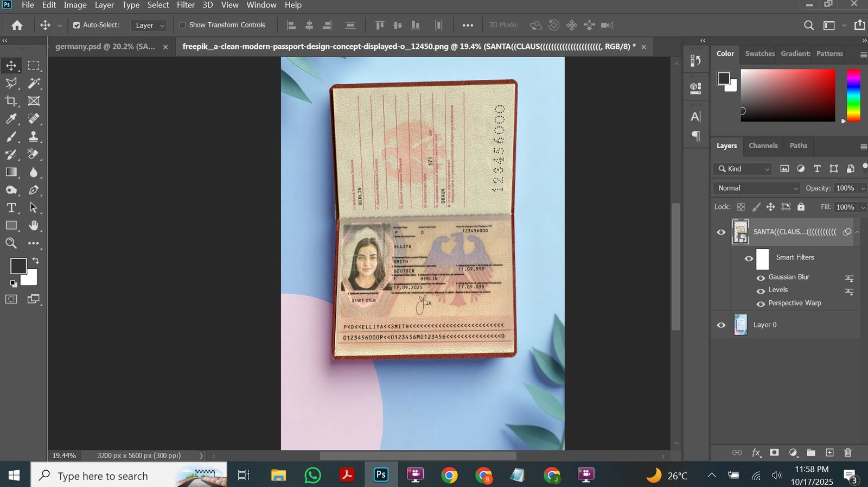Select the Crop tool
The width and height of the screenshot is (868, 487).
tap(11, 101)
